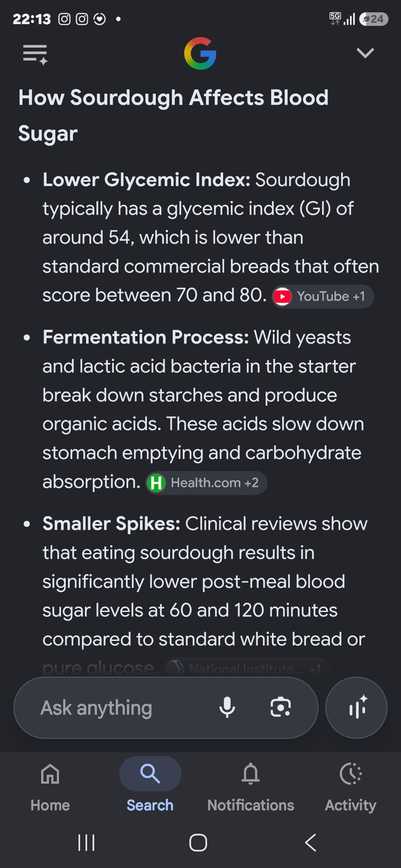Start voice search with the microphone
The image size is (401, 868).
coord(227,707)
